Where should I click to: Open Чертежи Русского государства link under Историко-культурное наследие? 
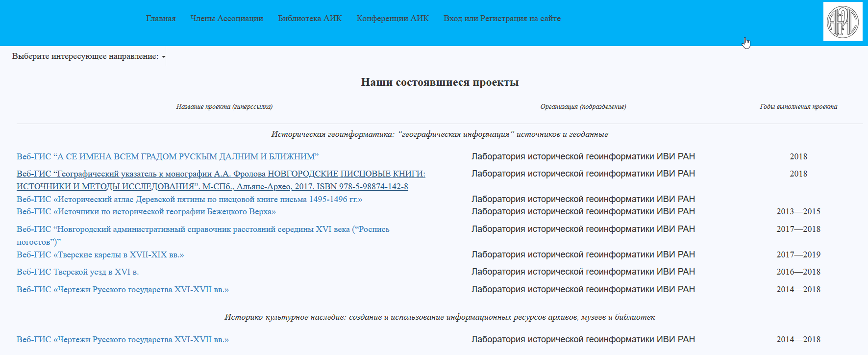(x=123, y=339)
